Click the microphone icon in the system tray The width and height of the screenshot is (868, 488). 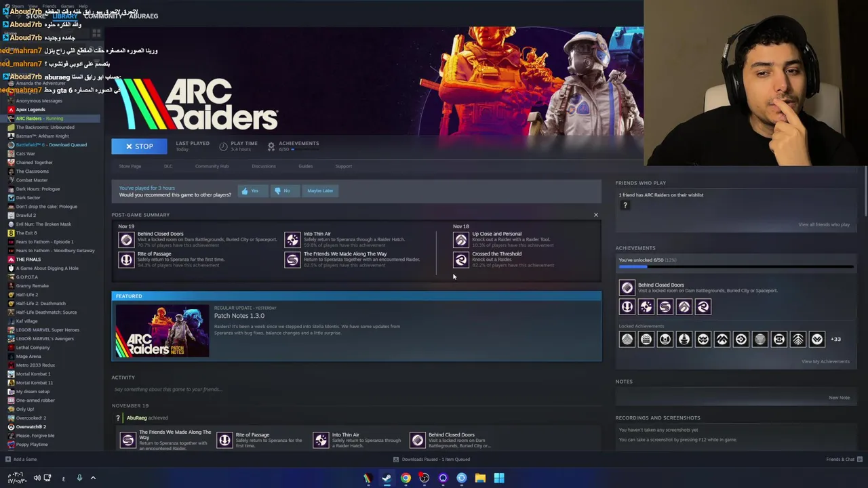click(x=79, y=478)
